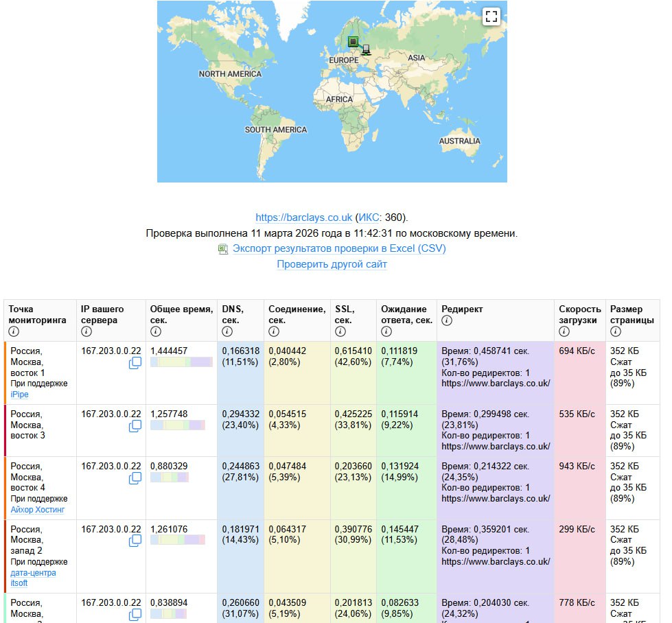Click info icon under Точка мониторинга header
The height and width of the screenshot is (623, 672).
click(14, 332)
